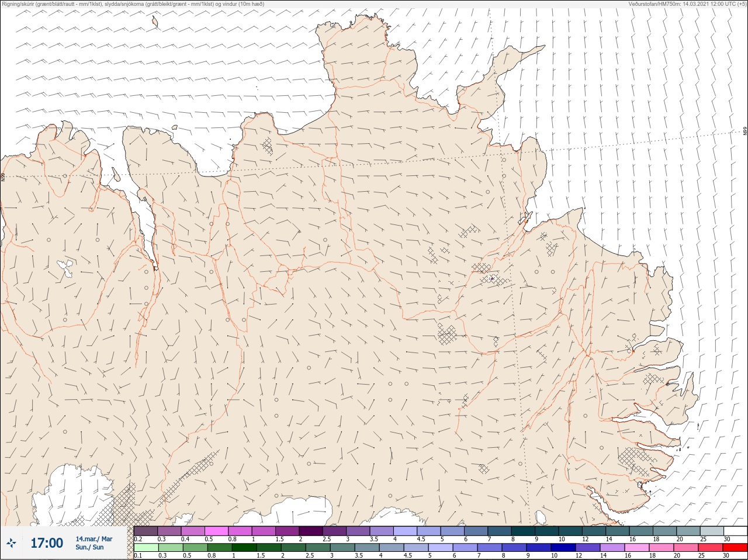Pick the periwinkle swatch at 5, lower row
748x560 pixels.
pyautogui.click(x=441, y=548)
